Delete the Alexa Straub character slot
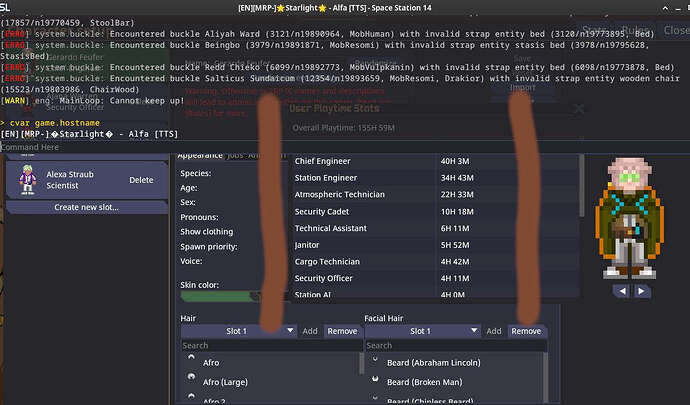Viewport: 690px width, 405px height. pyautogui.click(x=141, y=180)
